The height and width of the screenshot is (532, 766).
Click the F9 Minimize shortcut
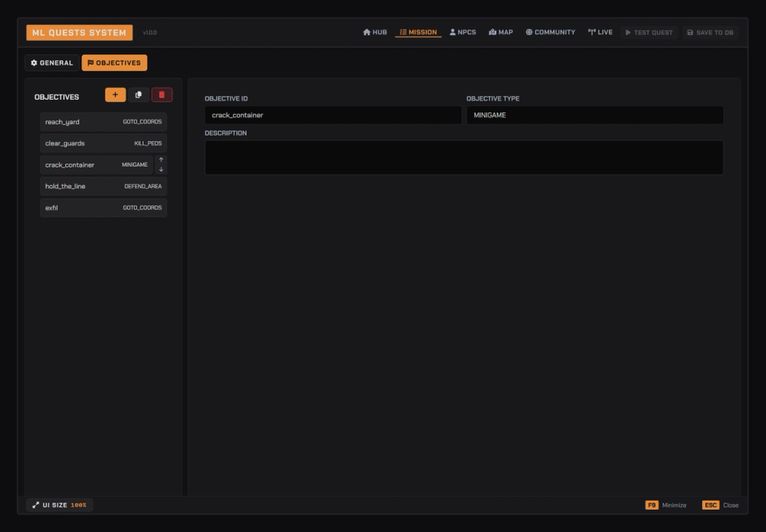[665, 505]
